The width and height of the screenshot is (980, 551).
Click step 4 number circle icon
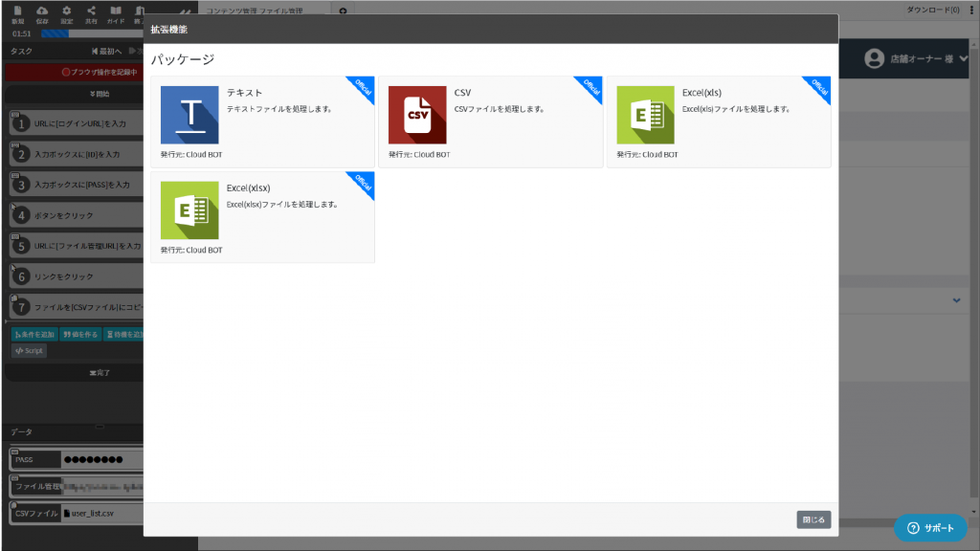[21, 215]
